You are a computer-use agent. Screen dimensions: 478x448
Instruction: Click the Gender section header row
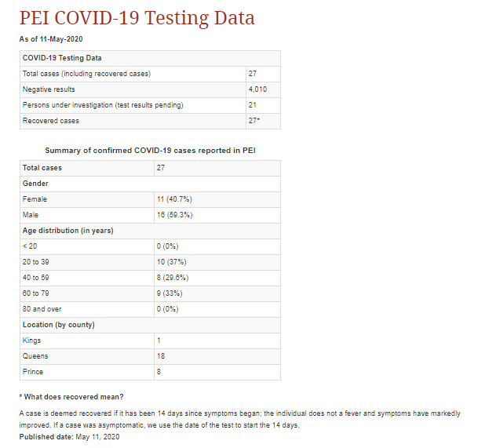pos(36,184)
